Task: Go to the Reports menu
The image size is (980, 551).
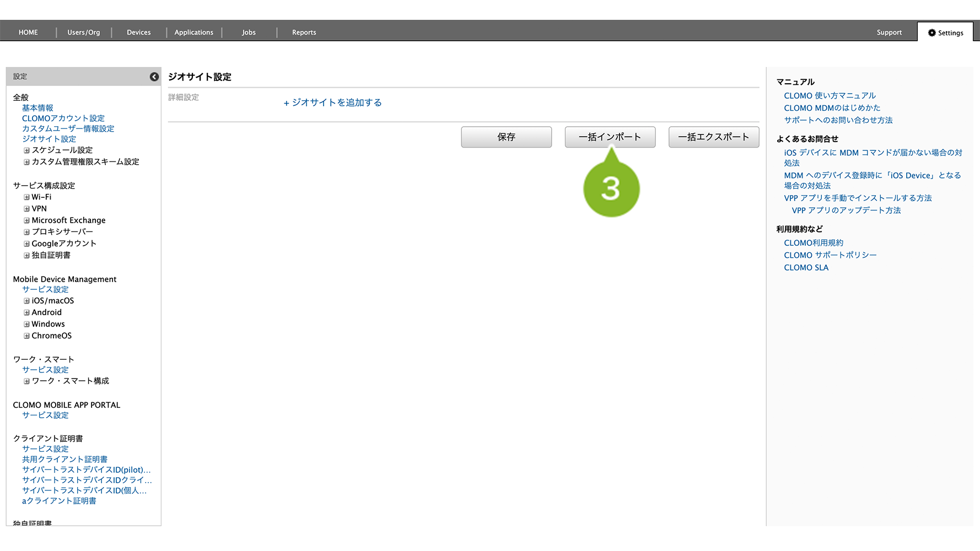Action: pyautogui.click(x=304, y=33)
